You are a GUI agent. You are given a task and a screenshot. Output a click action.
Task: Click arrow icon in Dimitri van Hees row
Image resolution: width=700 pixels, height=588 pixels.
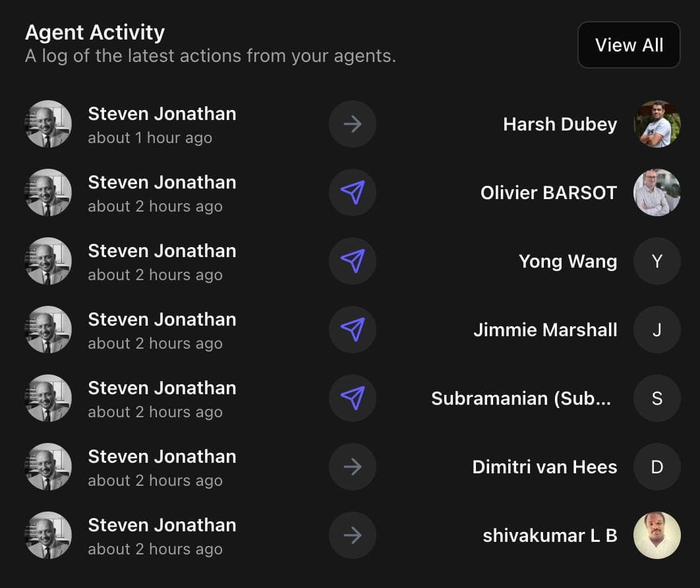[x=353, y=467]
